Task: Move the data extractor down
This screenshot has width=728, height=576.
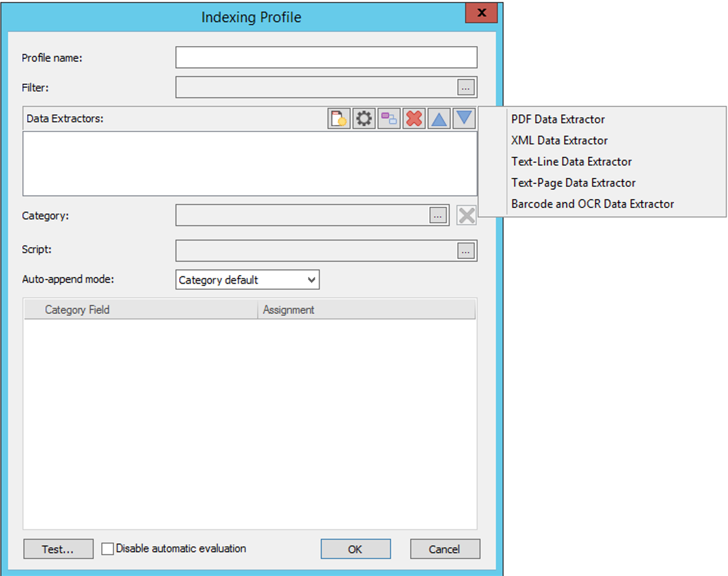Action: (x=463, y=118)
